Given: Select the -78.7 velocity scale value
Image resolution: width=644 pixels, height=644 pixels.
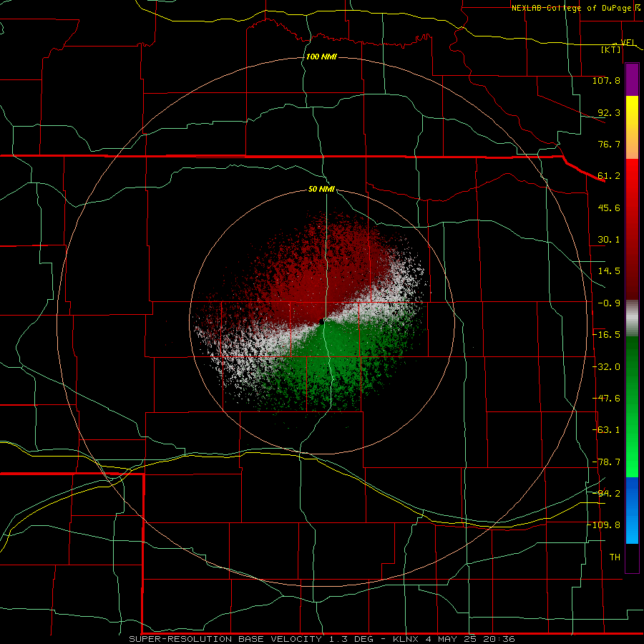Looking at the screenshot, I should 606,462.
